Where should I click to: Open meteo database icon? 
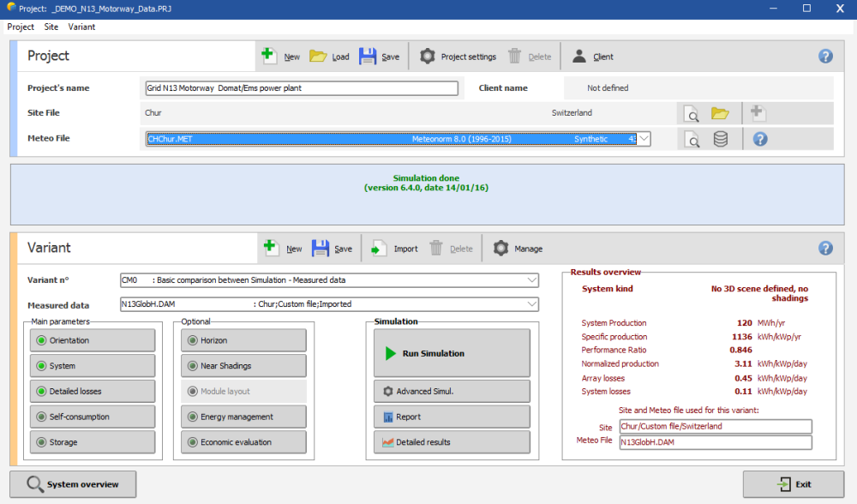(721, 139)
